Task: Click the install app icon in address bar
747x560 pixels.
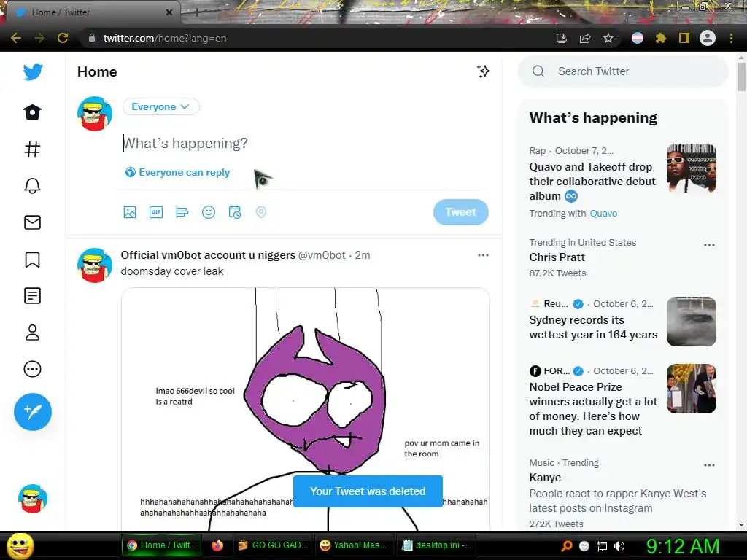Action: tap(562, 38)
